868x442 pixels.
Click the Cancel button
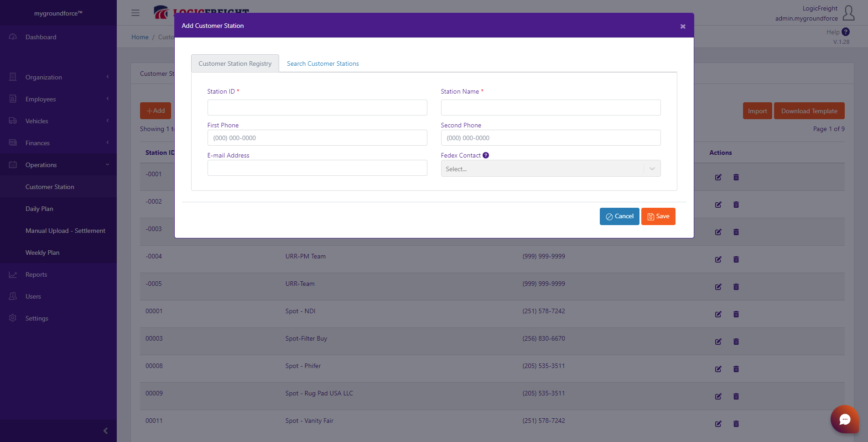pyautogui.click(x=619, y=216)
